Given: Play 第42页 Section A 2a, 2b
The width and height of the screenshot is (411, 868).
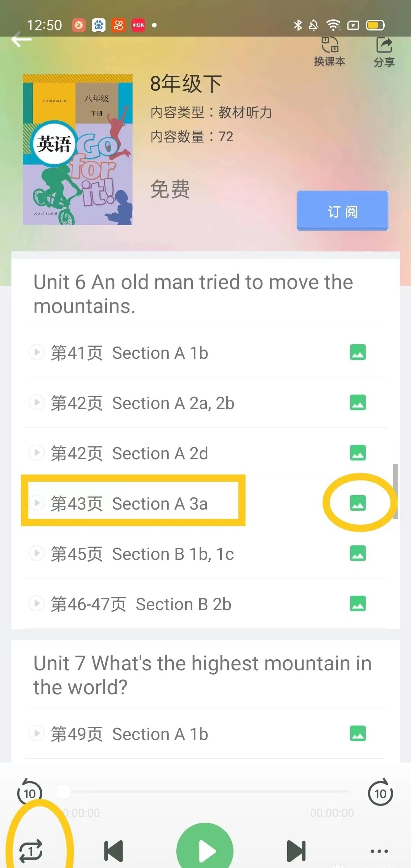Looking at the screenshot, I should tap(142, 403).
